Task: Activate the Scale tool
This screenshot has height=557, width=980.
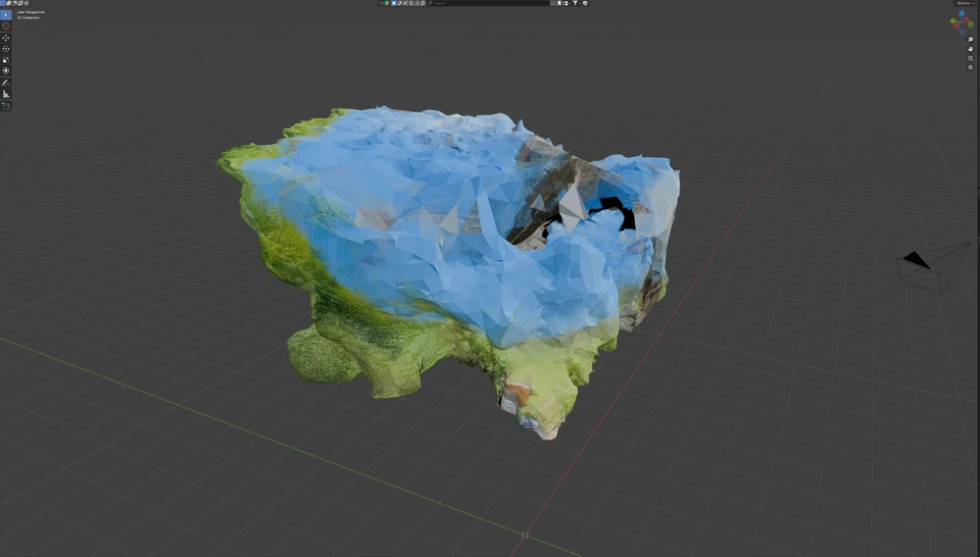Action: click(x=6, y=60)
